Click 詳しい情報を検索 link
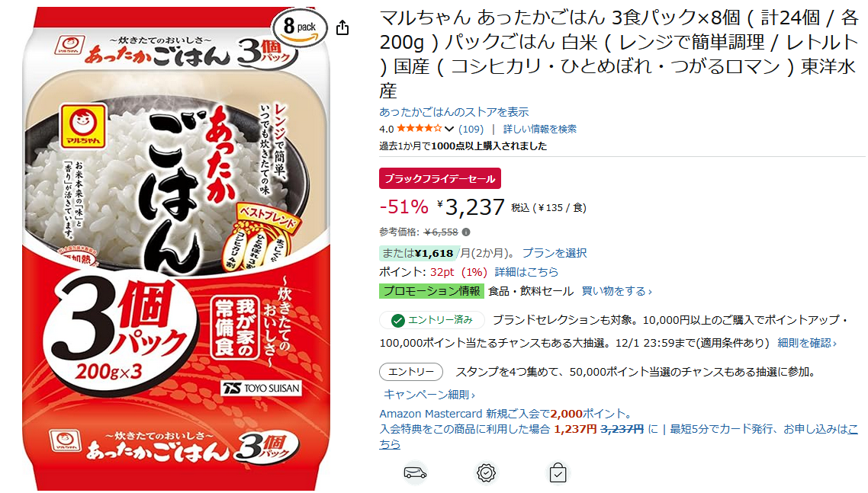Image resolution: width=868 pixels, height=493 pixels. (x=540, y=129)
